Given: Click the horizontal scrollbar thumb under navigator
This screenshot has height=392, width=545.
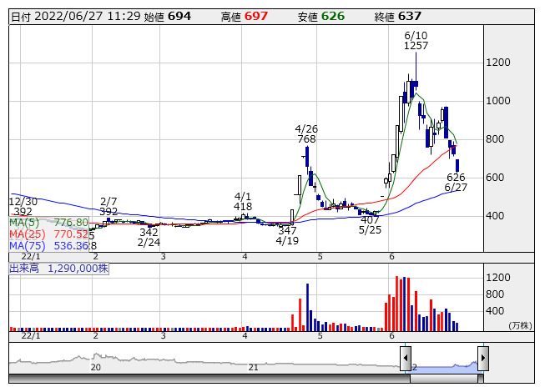Looking at the screenshot, I should tap(444, 379).
